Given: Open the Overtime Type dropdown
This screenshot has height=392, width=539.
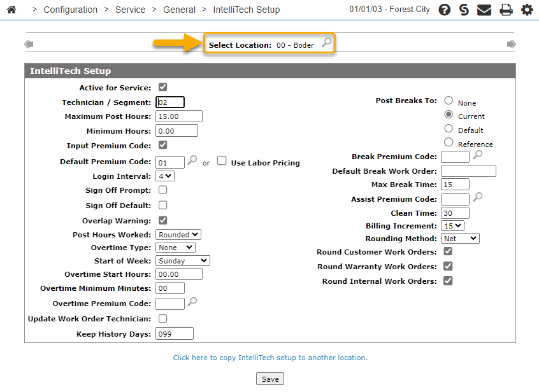Looking at the screenshot, I should (x=175, y=248).
